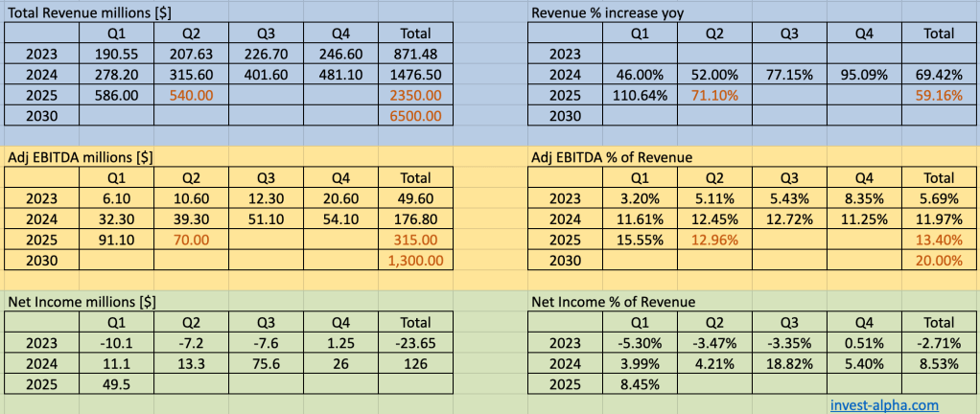Select the 2030 revenue total cell 6500.00
The width and height of the screenshot is (980, 414).
click(414, 116)
